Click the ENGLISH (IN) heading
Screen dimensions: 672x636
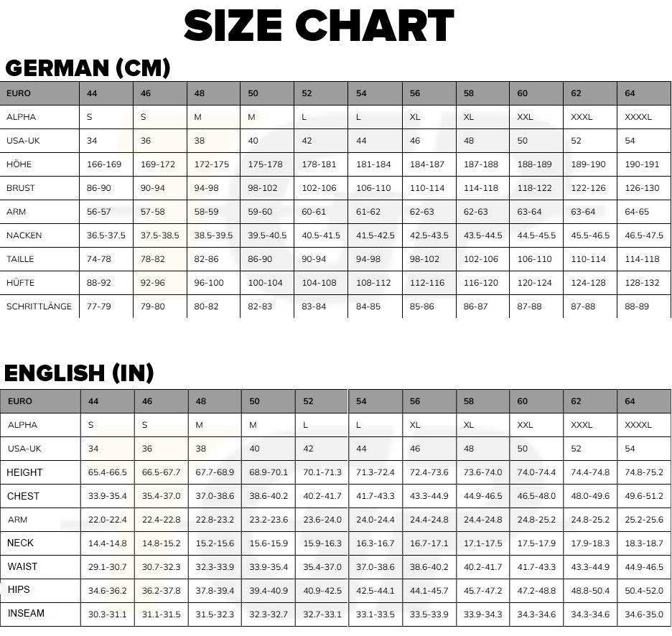[79, 373]
